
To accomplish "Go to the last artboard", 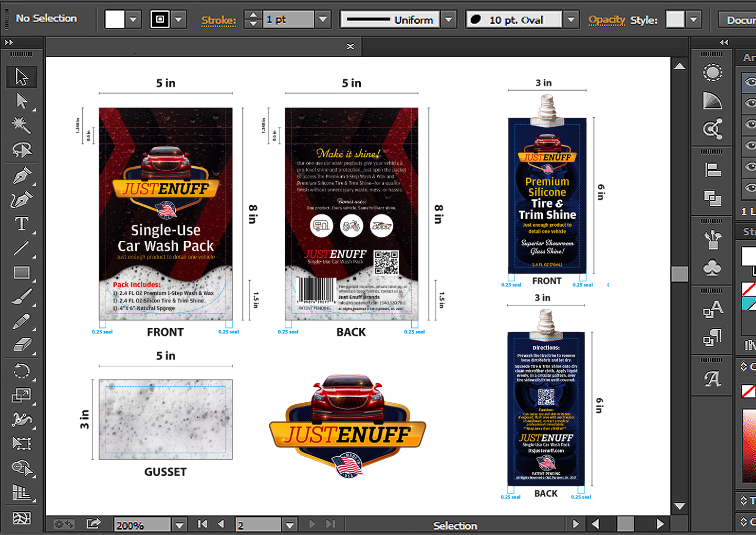I will click(331, 524).
